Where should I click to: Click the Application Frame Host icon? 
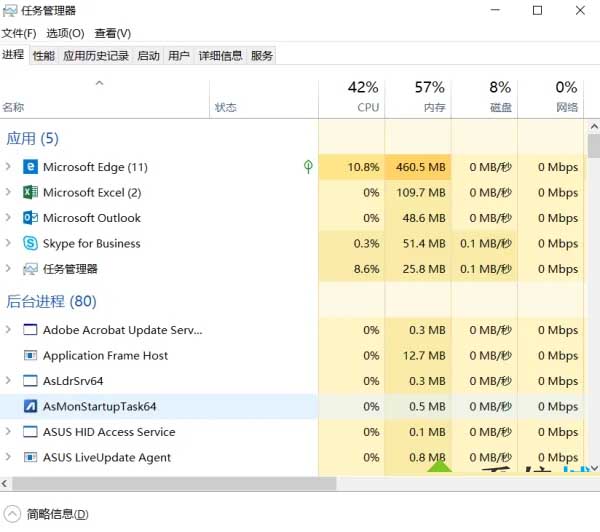[30, 355]
